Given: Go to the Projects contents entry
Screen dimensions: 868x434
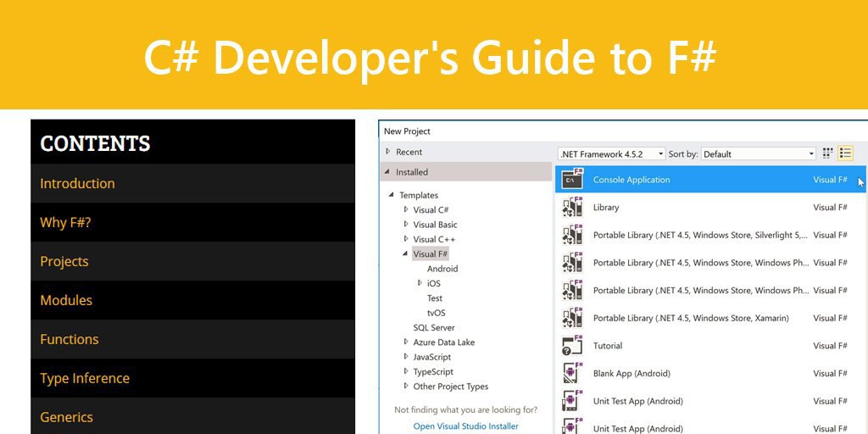Looking at the screenshot, I should [192, 261].
